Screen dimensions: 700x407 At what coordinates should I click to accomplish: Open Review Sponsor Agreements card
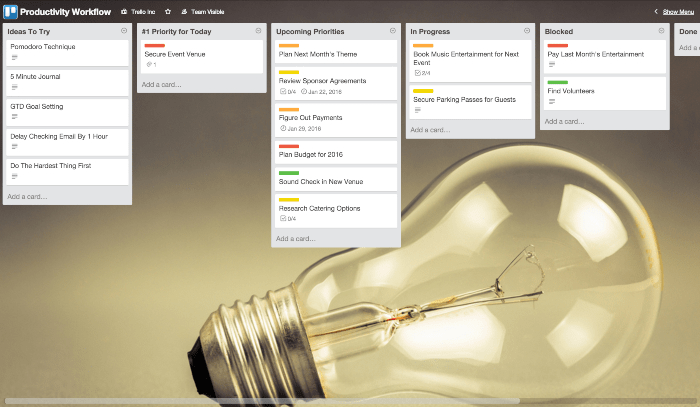coord(336,83)
